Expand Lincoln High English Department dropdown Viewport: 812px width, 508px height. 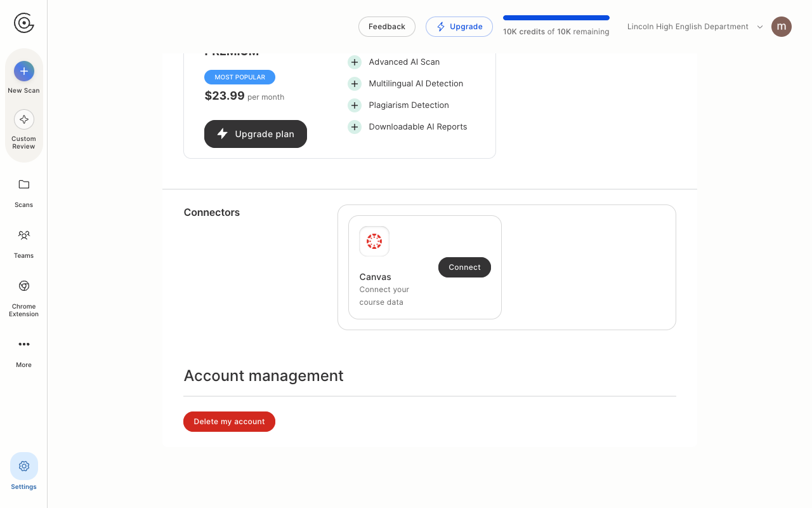[695, 27]
